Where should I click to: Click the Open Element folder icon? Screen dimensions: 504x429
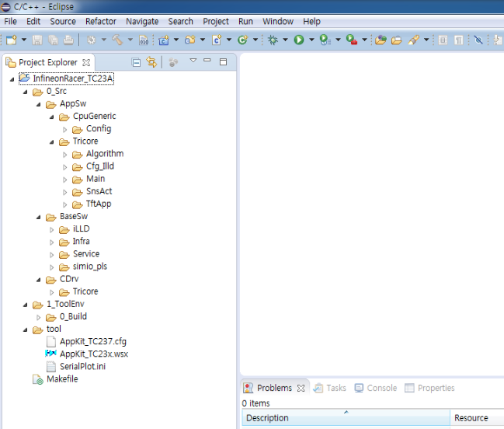381,40
